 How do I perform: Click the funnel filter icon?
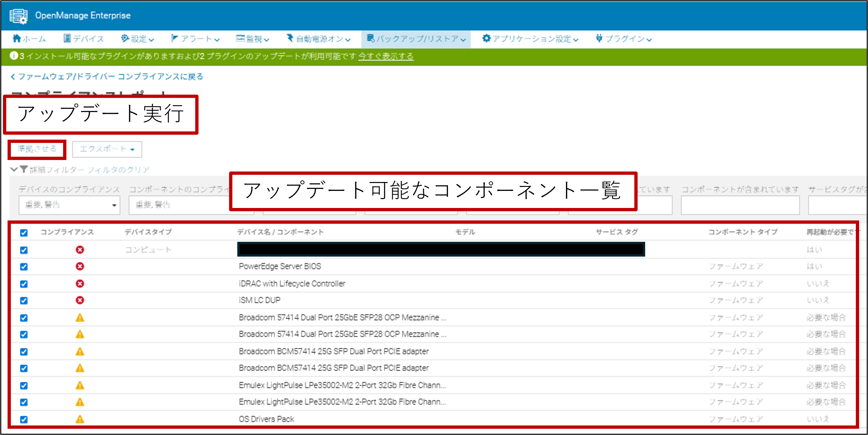click(24, 169)
